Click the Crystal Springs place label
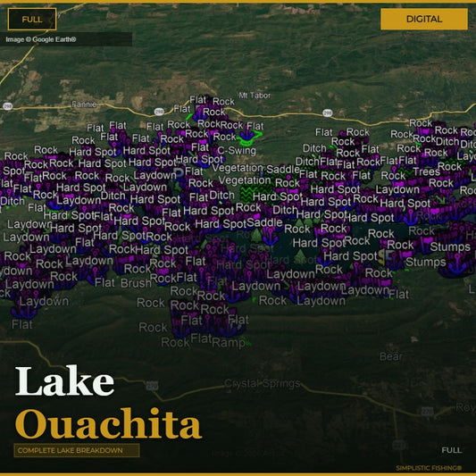The width and height of the screenshot is (476, 476). click(x=263, y=384)
